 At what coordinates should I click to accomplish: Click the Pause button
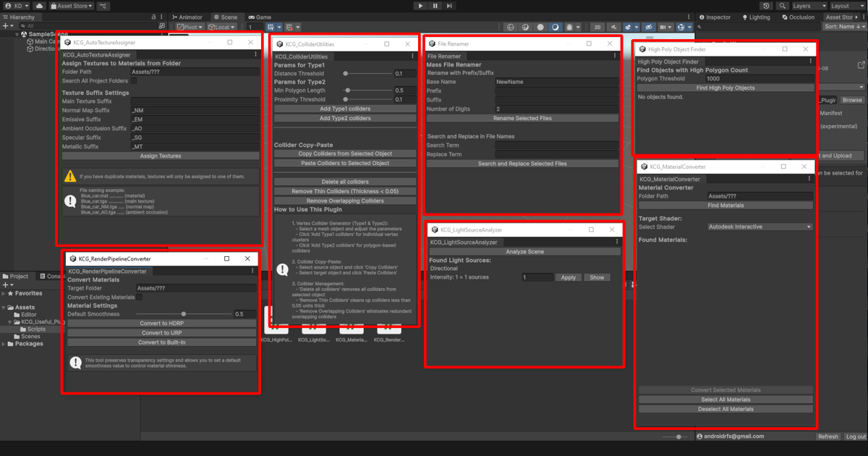tap(435, 6)
